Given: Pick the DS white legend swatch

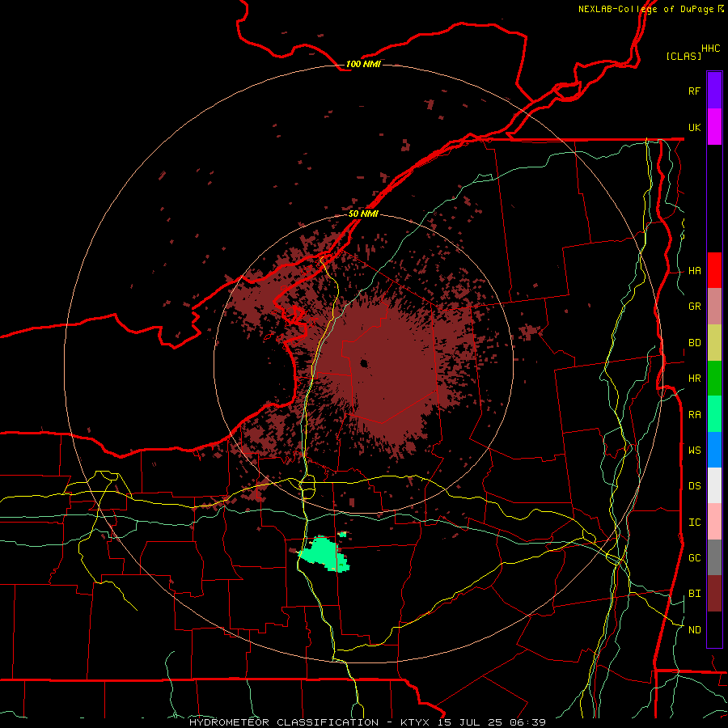Looking at the screenshot, I should coord(714,485).
